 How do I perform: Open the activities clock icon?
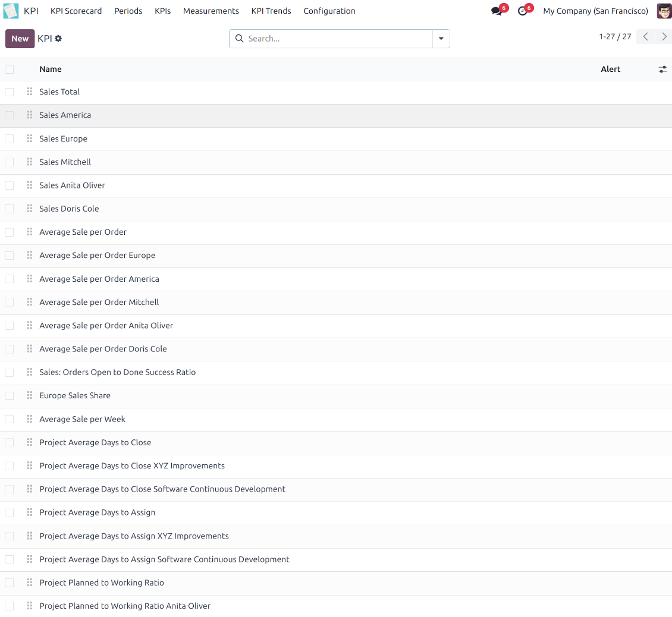pyautogui.click(x=523, y=11)
